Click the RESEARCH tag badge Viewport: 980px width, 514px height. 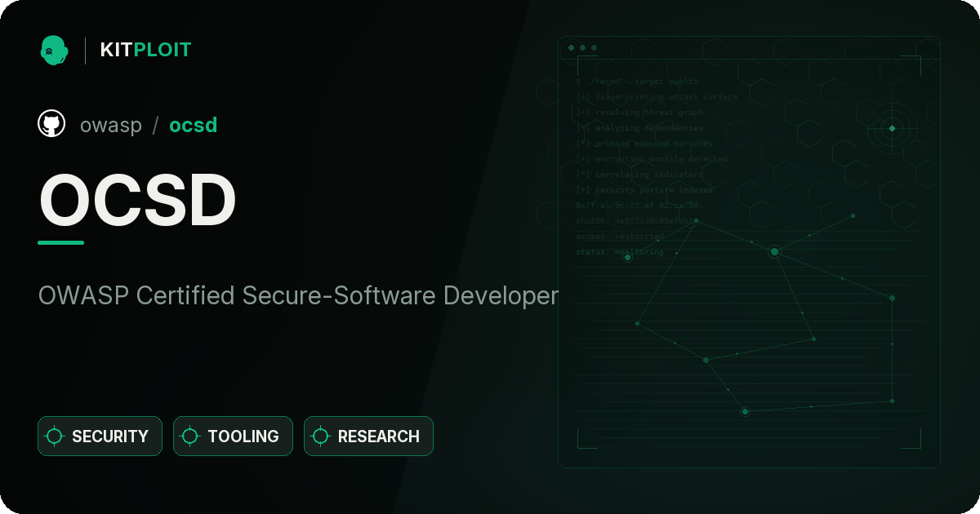(368, 436)
